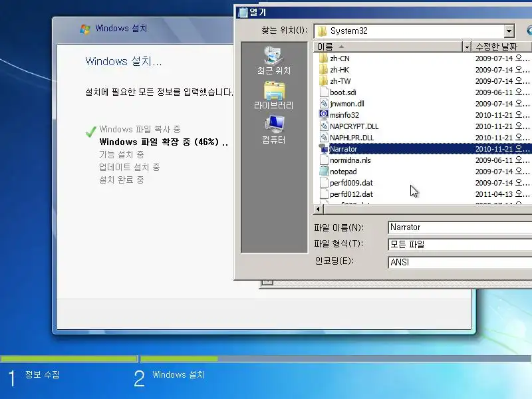This screenshot has height=399, width=532.
Task: Click the msinfo32 application icon
Action: tap(324, 114)
